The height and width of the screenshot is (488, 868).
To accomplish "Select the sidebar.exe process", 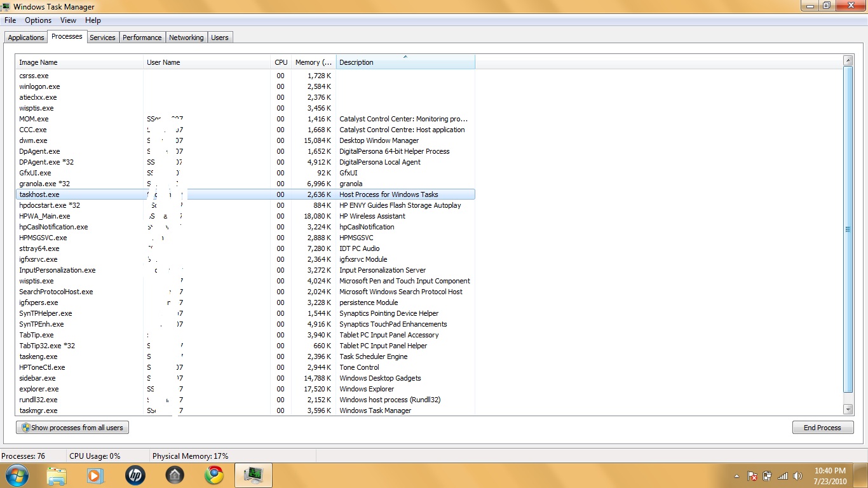I will tap(245, 378).
